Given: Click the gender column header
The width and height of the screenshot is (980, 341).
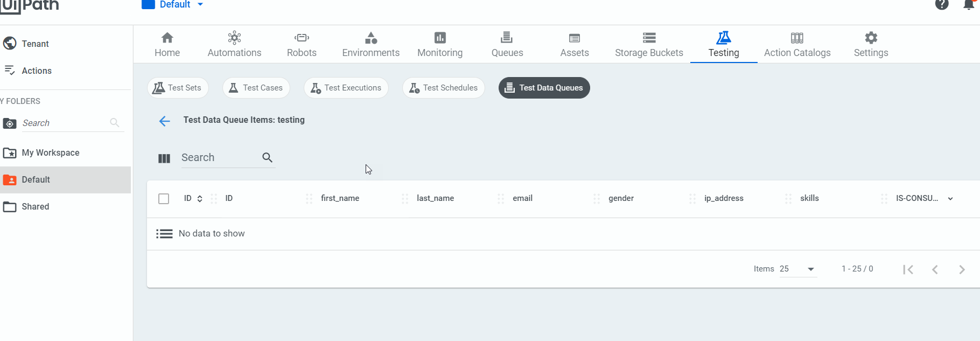Looking at the screenshot, I should 621,198.
